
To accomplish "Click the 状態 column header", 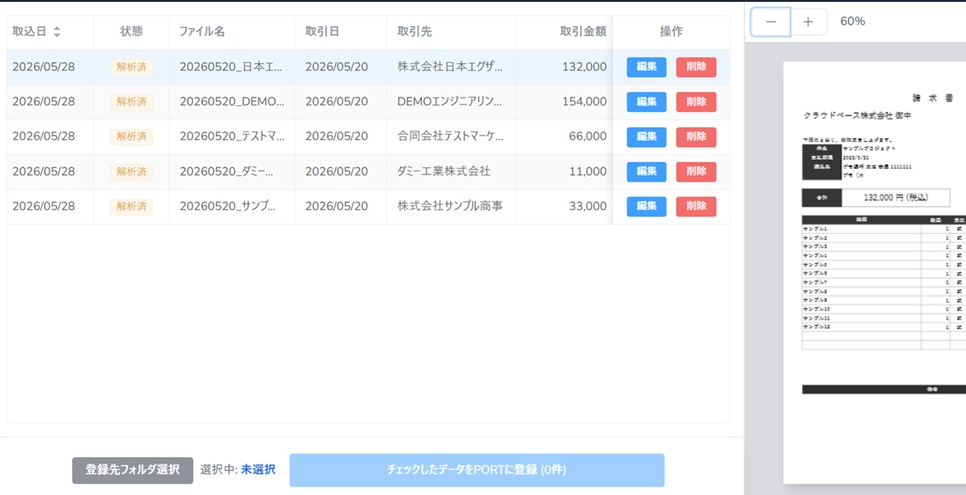I will pos(131,32).
